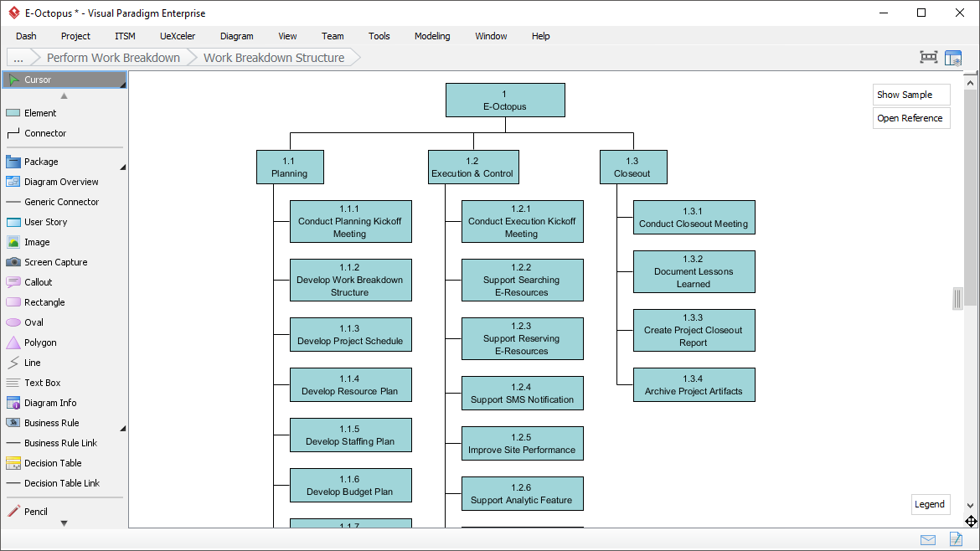Open the panel layout icon at top right
The image size is (980, 551).
[x=953, y=58]
